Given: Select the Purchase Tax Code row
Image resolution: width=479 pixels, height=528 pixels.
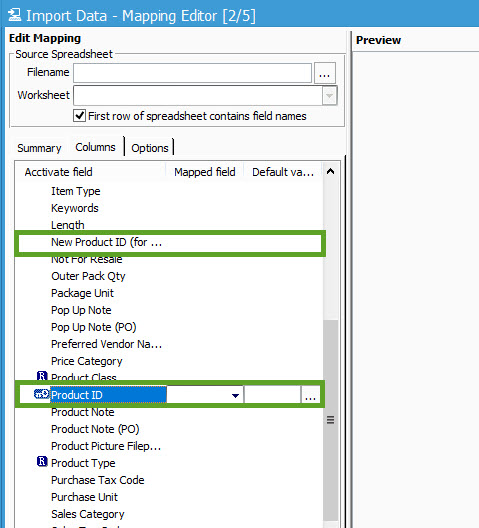Looking at the screenshot, I should click(169, 480).
